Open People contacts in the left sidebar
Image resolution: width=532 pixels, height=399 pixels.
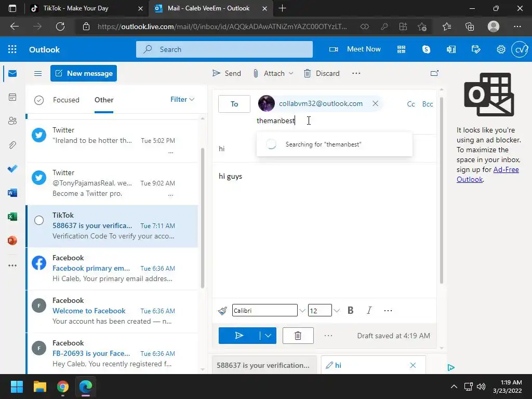[12, 121]
